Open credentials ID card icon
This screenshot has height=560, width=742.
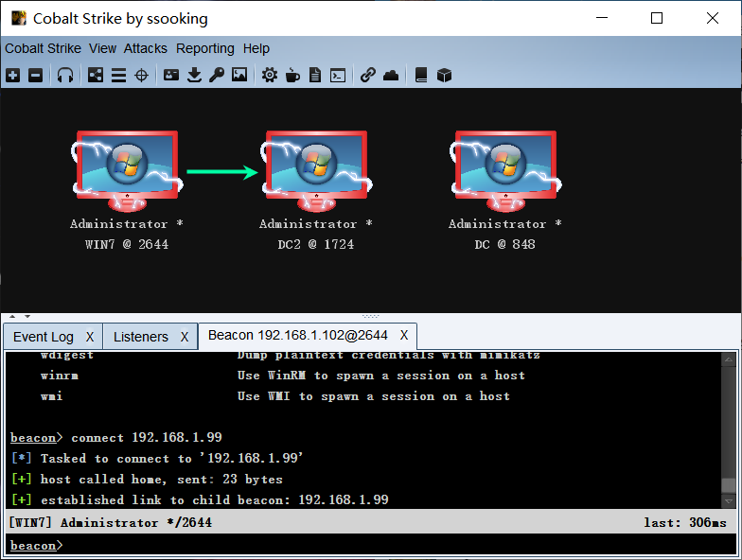coord(171,75)
